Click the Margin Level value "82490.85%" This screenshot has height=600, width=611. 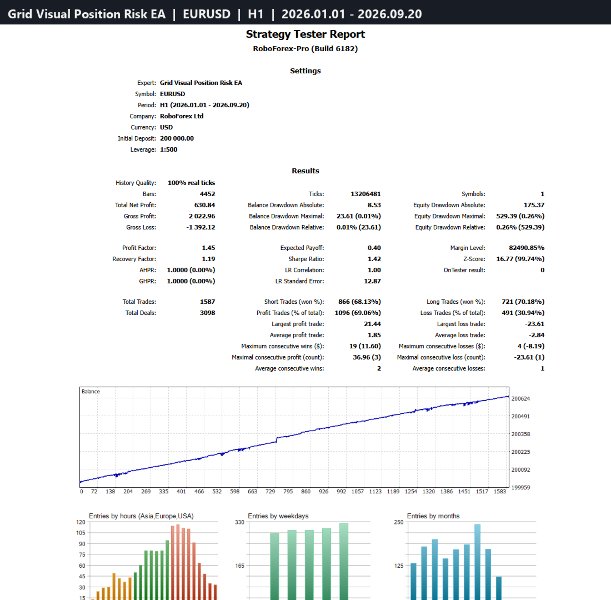[526, 248]
